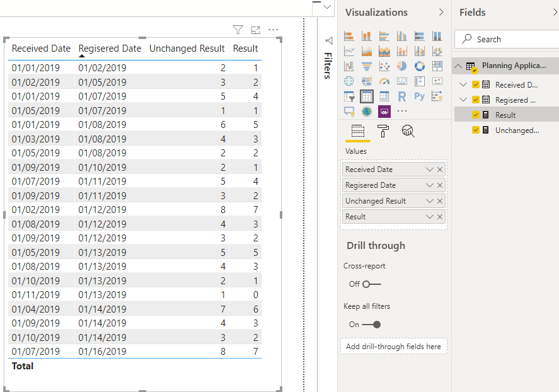The width and height of the screenshot is (559, 392).
Task: Open dropdown for Result value field
Action: click(430, 217)
